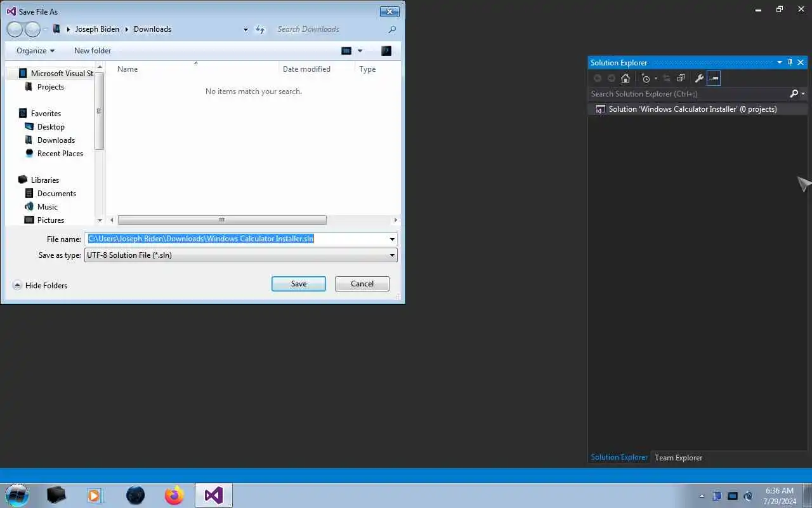This screenshot has height=508, width=812.
Task: Sort by the Type column header
Action: pyautogui.click(x=367, y=69)
